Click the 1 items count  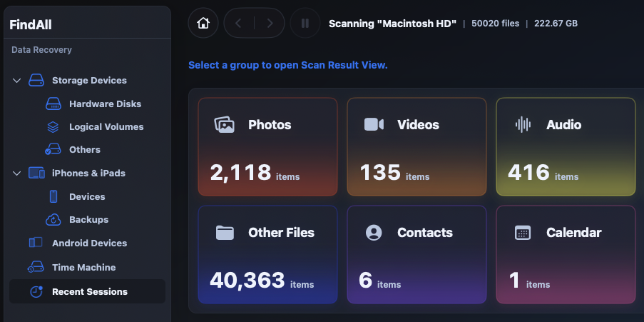[529, 281]
